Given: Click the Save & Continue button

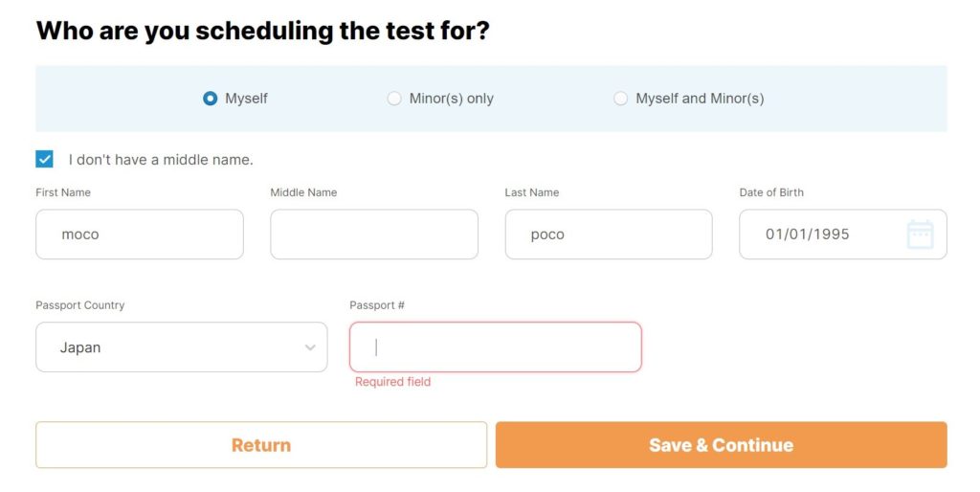Looking at the screenshot, I should click(x=721, y=445).
